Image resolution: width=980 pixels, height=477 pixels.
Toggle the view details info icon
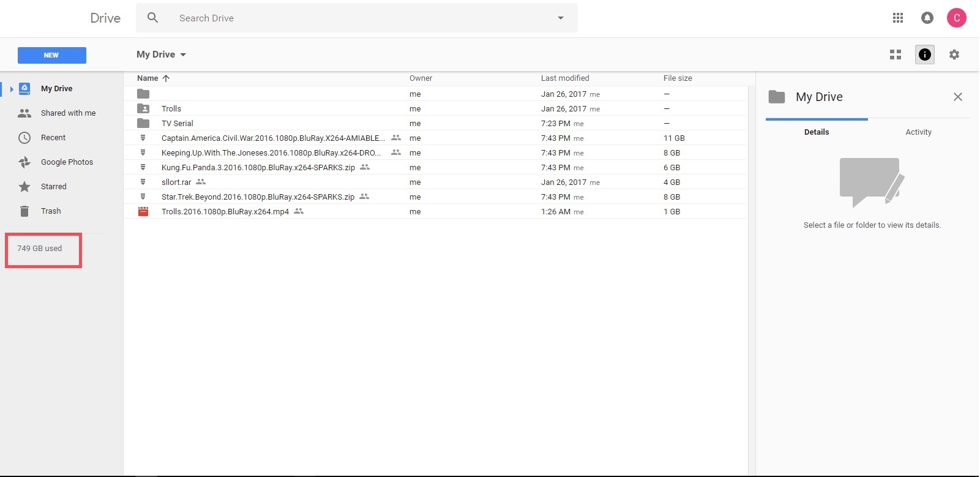click(925, 54)
